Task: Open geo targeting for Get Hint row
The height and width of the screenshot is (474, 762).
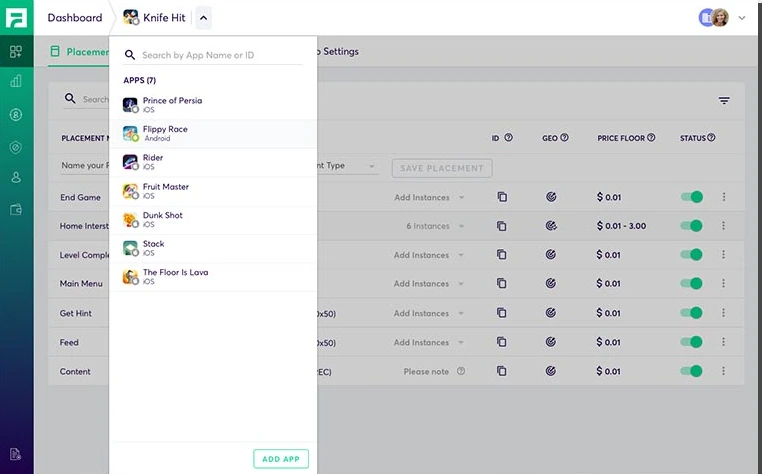Action: (x=551, y=313)
